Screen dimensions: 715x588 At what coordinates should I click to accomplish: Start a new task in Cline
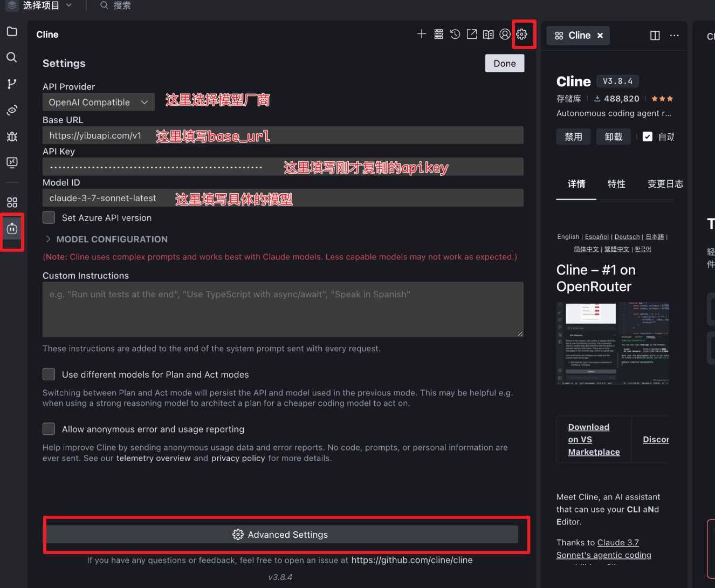click(421, 34)
